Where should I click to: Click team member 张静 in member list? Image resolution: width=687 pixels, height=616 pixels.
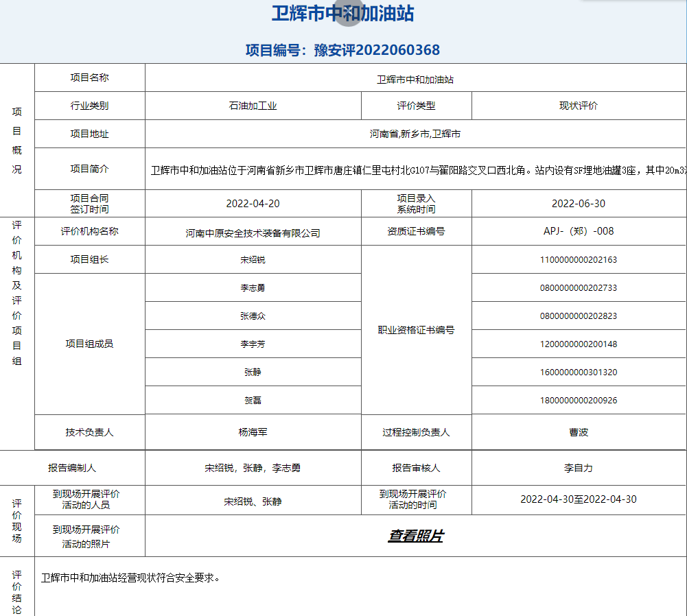click(x=253, y=372)
